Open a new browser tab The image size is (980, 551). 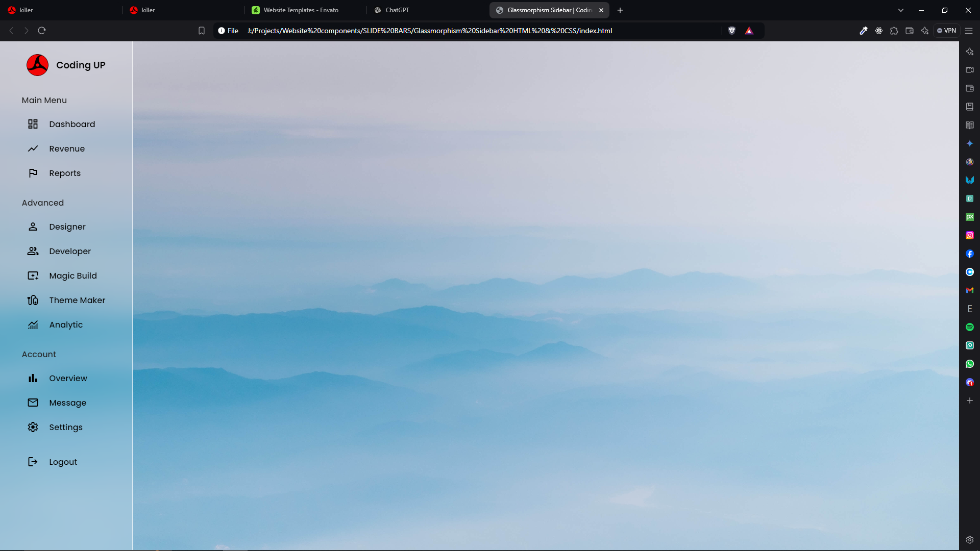[x=620, y=10]
